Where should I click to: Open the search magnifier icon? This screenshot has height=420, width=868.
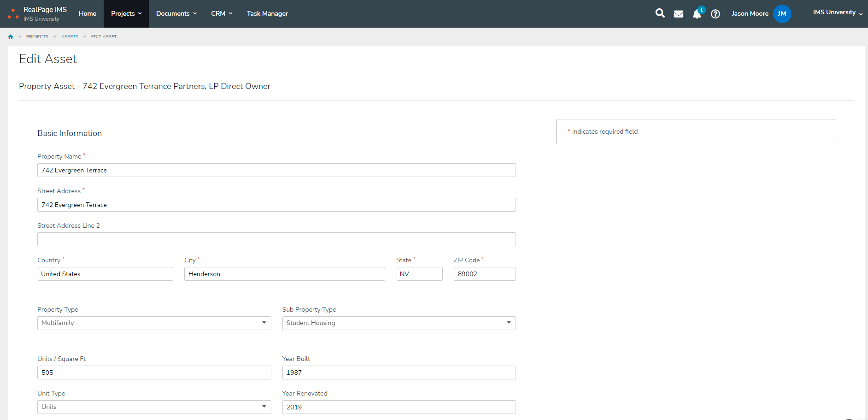pyautogui.click(x=660, y=13)
